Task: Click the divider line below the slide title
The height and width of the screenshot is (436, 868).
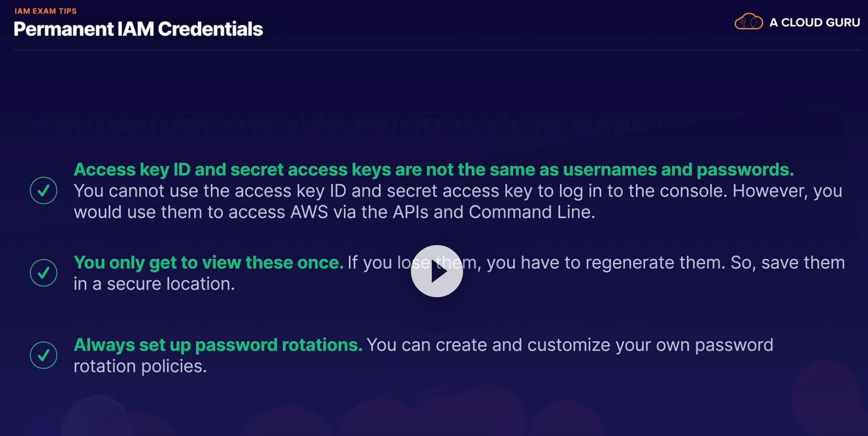Action: tap(436, 50)
